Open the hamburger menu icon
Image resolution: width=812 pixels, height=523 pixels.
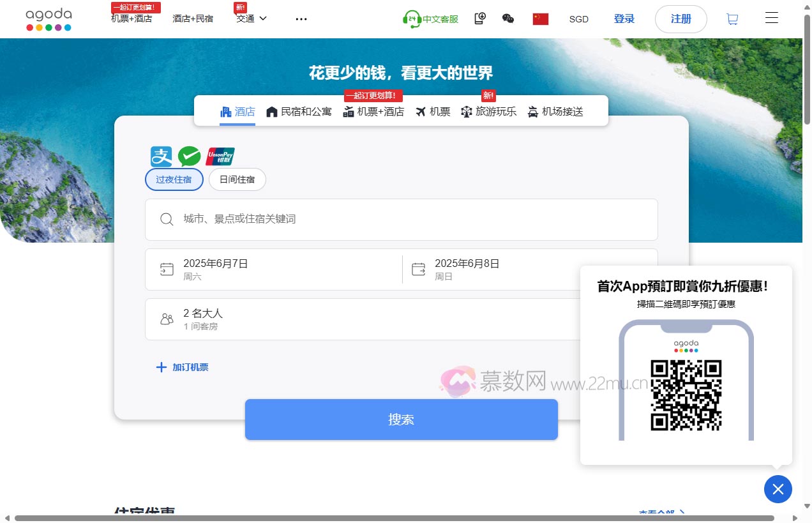click(x=771, y=19)
